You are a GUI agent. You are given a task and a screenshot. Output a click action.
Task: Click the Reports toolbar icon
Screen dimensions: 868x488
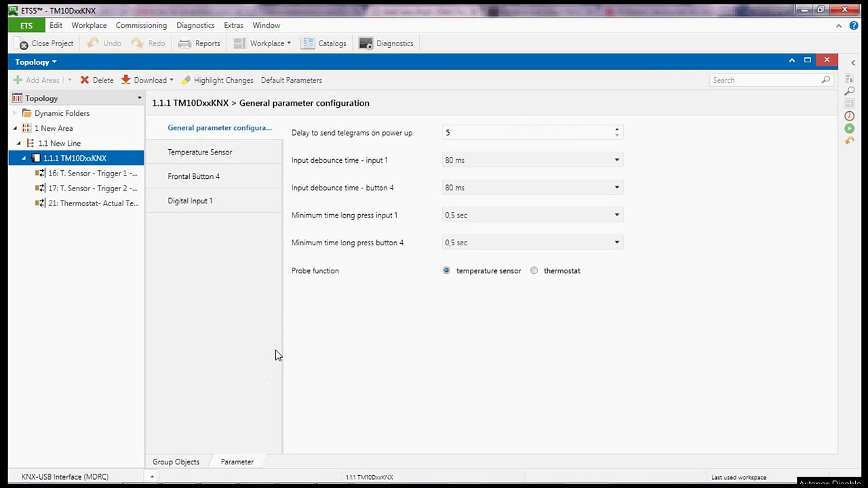pos(184,43)
